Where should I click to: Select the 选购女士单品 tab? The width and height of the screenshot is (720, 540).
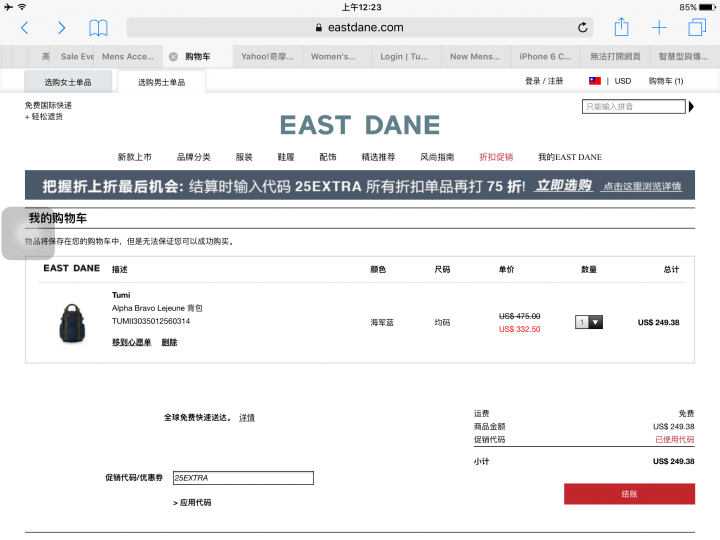coord(68,82)
